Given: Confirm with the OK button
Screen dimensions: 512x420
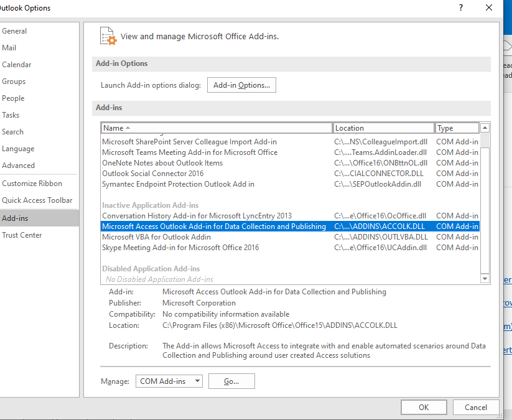Looking at the screenshot, I should click(424, 408).
